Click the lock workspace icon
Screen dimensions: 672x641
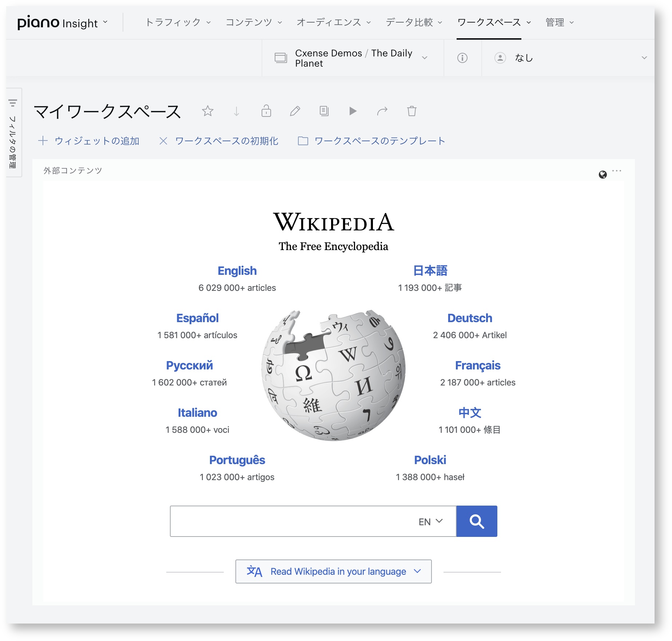(266, 111)
